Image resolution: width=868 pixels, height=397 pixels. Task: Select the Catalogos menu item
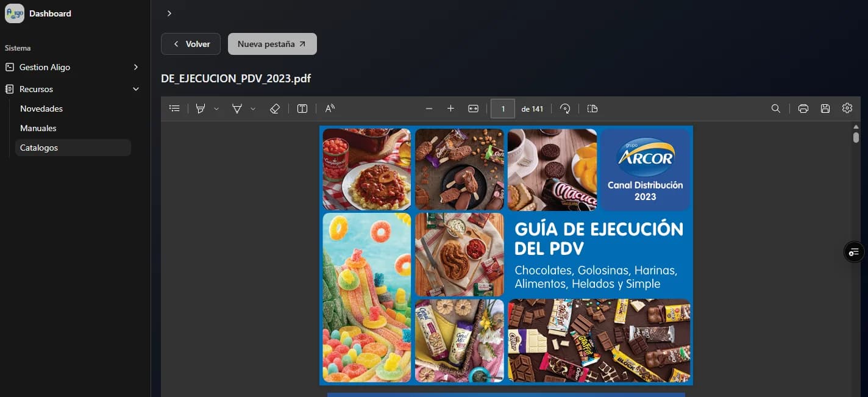[73, 148]
